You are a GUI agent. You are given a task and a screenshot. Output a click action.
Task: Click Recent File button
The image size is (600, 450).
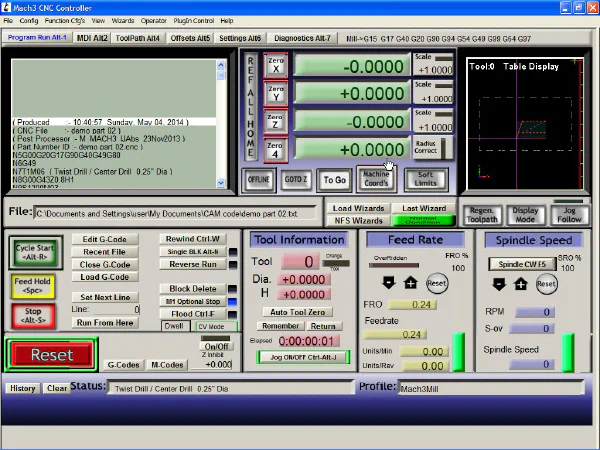click(x=104, y=252)
